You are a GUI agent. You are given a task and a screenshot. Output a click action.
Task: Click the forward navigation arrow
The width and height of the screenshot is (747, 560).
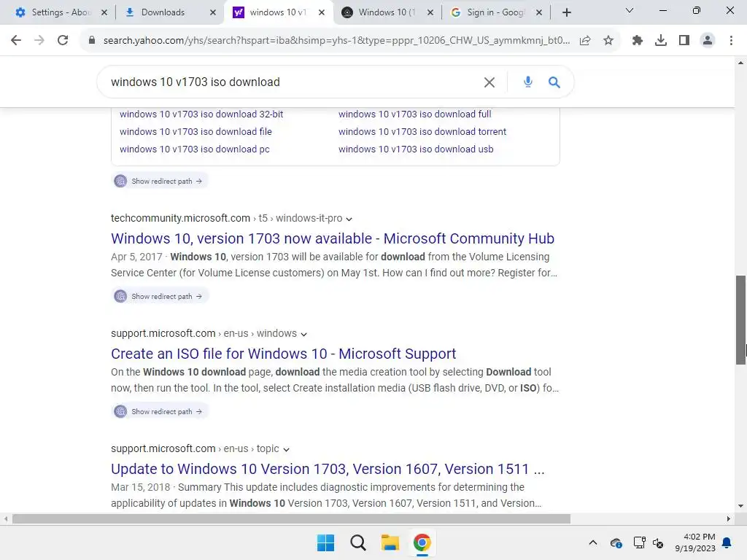pos(39,41)
